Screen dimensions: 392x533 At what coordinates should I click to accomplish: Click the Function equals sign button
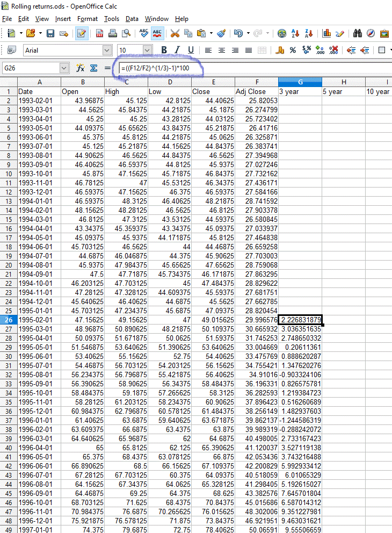click(x=107, y=68)
